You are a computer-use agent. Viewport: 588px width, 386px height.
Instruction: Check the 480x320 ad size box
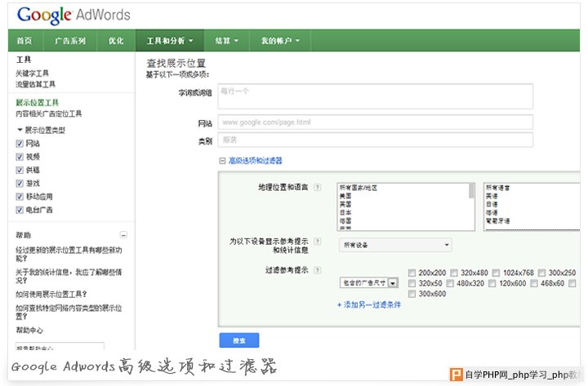point(450,283)
